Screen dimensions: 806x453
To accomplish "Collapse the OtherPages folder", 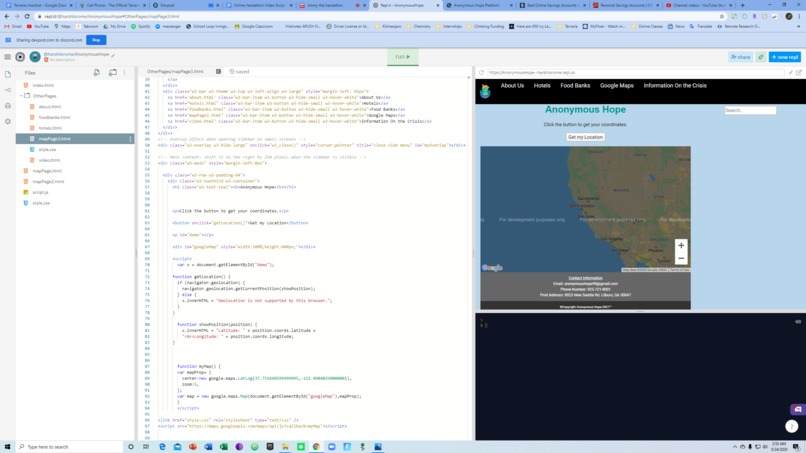I will tap(22, 96).
